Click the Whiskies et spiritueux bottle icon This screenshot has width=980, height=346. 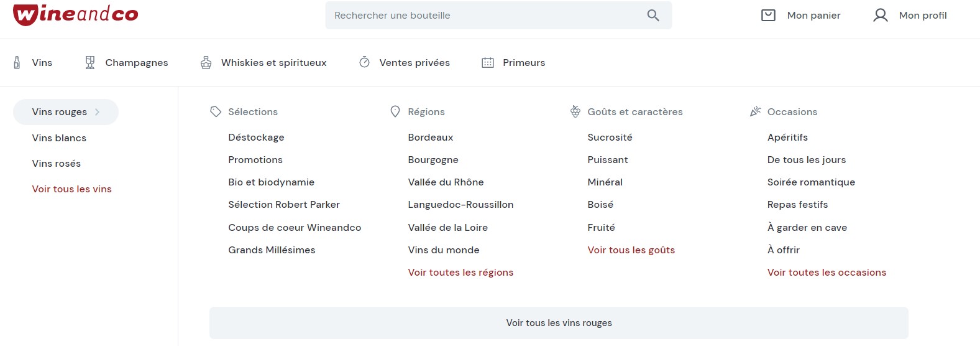206,63
